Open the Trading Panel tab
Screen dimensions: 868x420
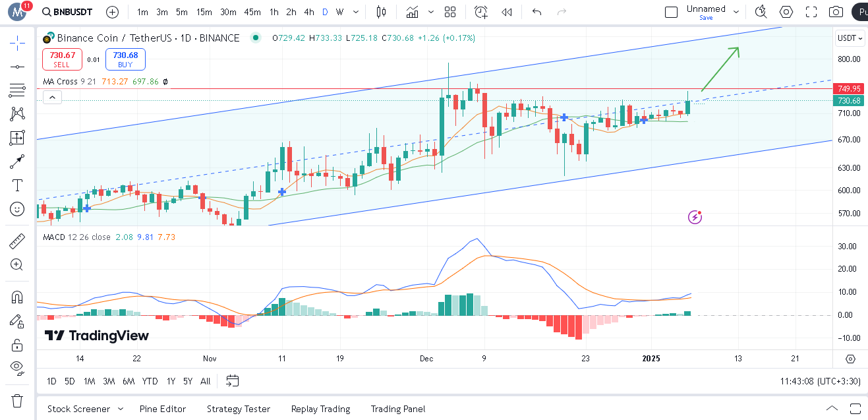pos(398,409)
